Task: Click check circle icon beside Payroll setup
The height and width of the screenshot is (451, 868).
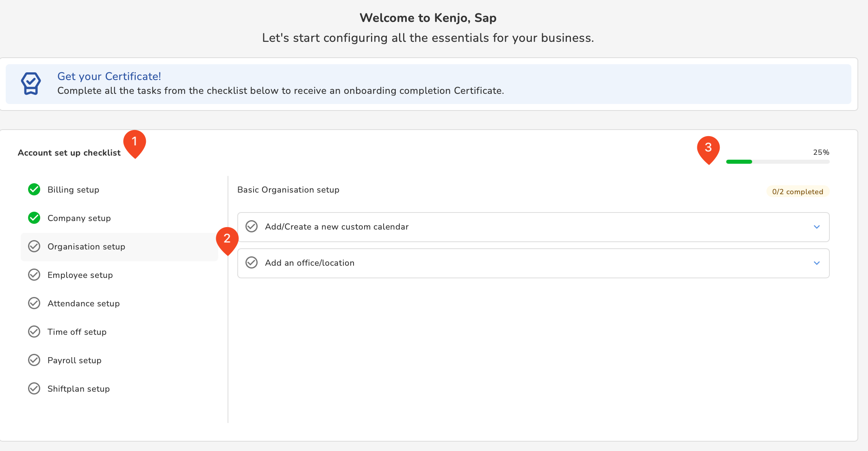Action: point(34,360)
